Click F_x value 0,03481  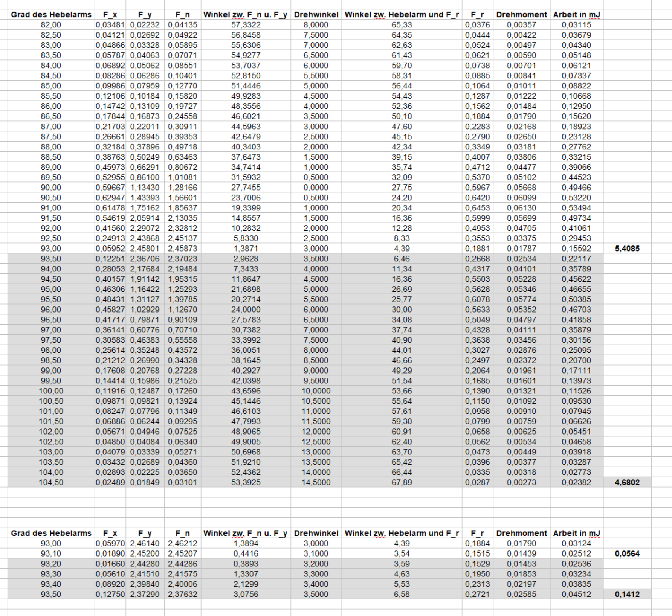click(x=110, y=25)
